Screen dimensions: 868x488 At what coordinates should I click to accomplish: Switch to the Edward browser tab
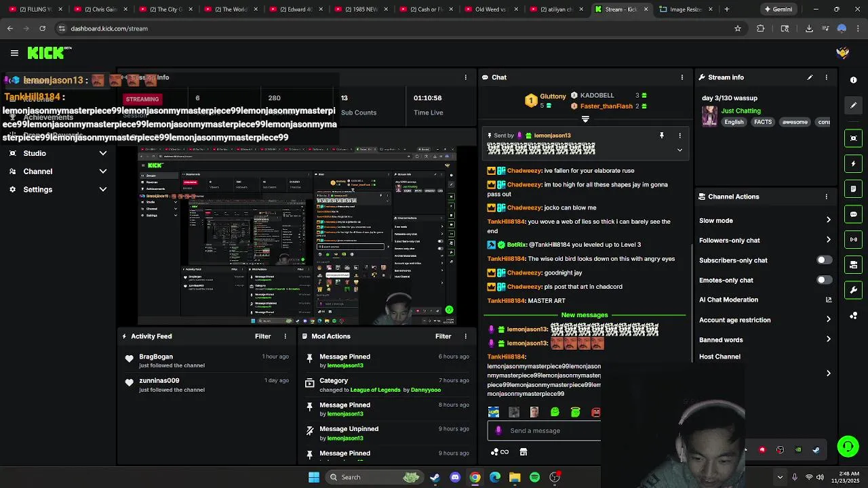[296, 9]
